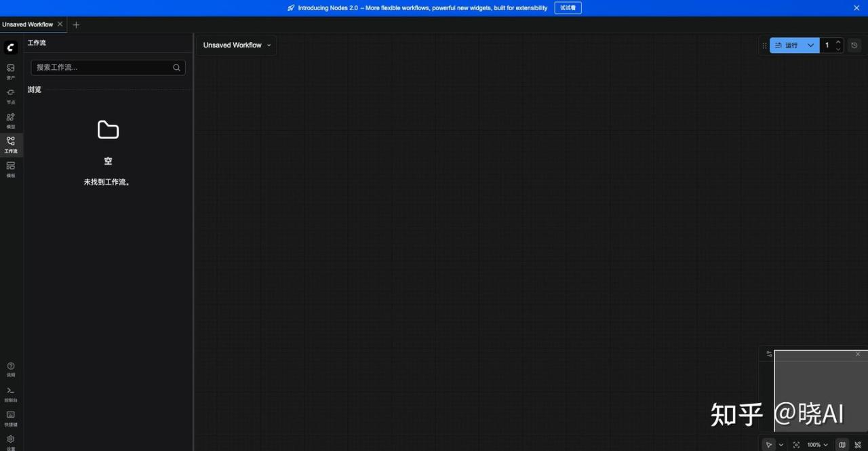Screen dimensions: 868x451
Task: Open the 模板 (Templates) sidebar panel
Action: coord(11,168)
